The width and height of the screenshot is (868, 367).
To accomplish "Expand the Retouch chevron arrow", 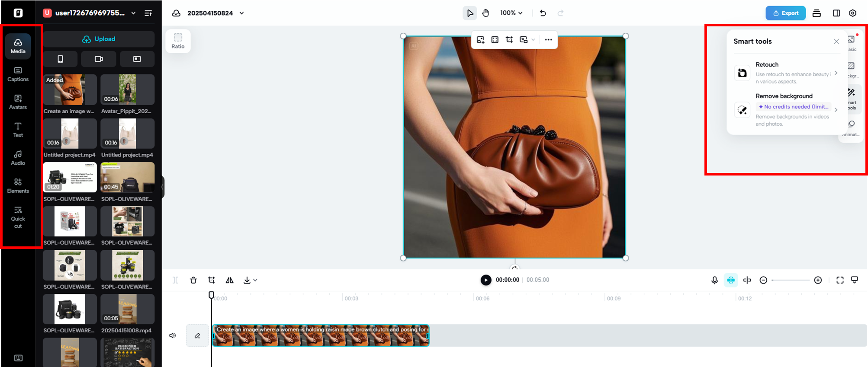I will coord(836,73).
